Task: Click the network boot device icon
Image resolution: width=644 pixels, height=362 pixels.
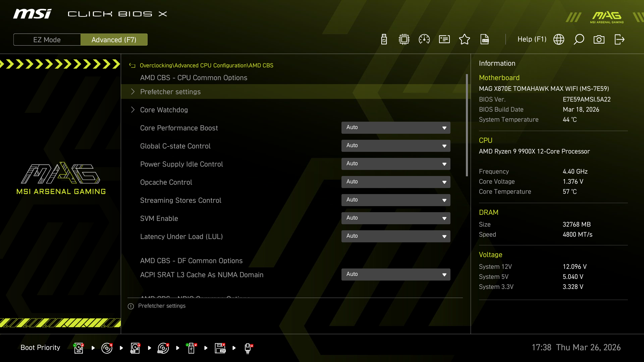Action: click(248, 348)
